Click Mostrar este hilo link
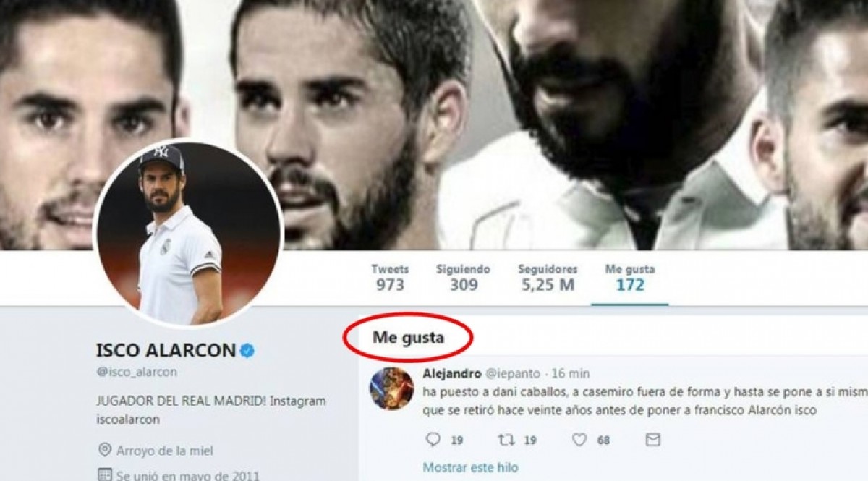Screen dimensions: 868x481 pos(470,467)
